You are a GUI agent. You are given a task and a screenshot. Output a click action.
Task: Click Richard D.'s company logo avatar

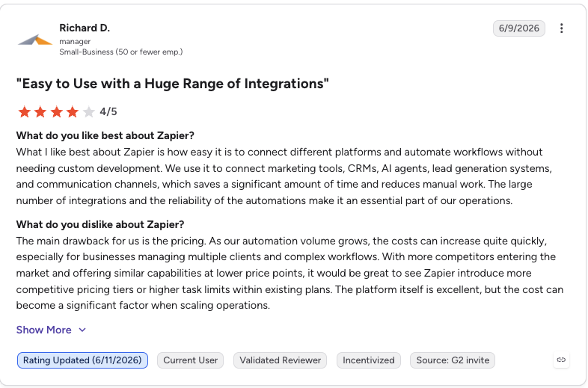coord(35,40)
